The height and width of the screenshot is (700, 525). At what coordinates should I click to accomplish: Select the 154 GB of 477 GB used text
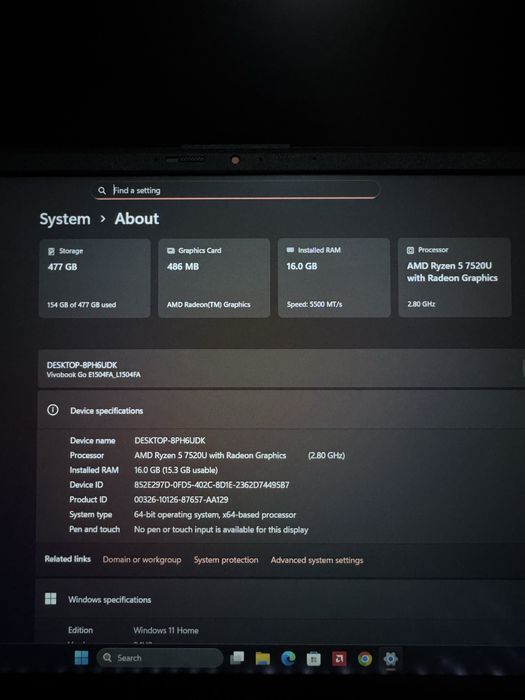coord(82,305)
